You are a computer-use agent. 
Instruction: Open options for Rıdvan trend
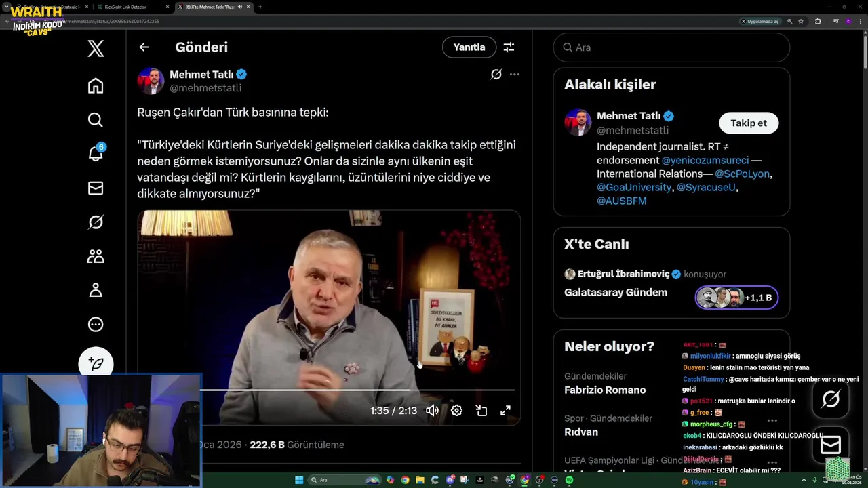(x=772, y=420)
